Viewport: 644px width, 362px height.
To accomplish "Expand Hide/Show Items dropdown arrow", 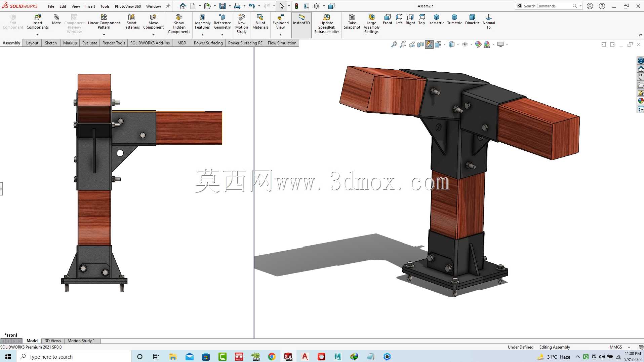I will click(471, 44).
